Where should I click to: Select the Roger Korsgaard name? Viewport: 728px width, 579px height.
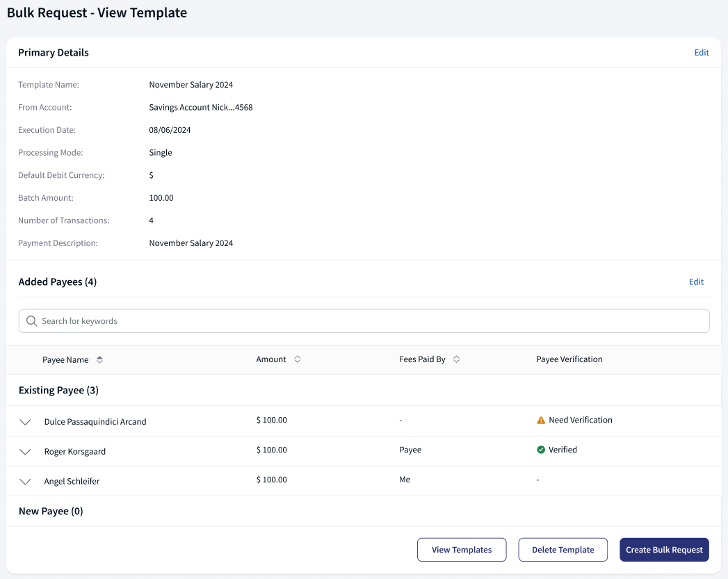[75, 451]
